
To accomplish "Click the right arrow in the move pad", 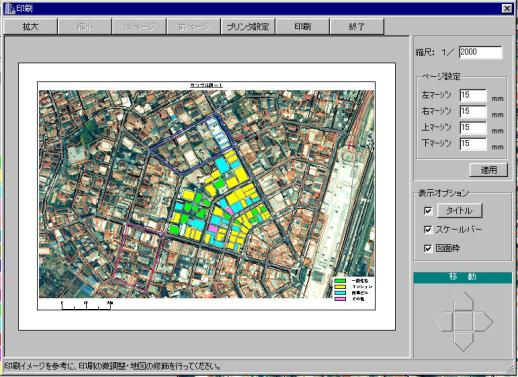I will tap(484, 322).
